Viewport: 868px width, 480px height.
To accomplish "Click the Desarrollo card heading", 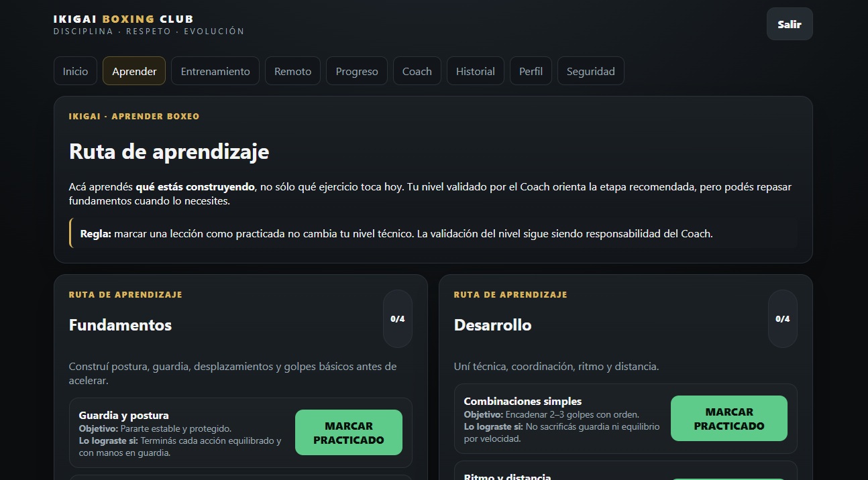I will click(492, 325).
